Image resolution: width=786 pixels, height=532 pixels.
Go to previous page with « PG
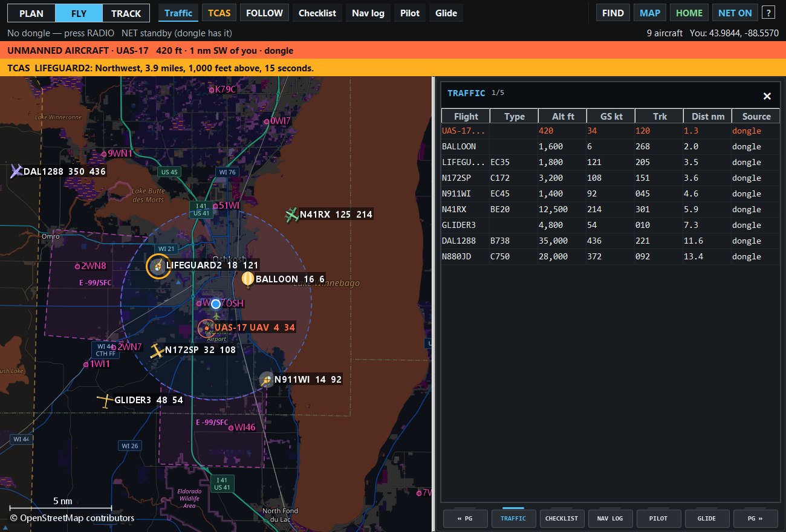465,518
